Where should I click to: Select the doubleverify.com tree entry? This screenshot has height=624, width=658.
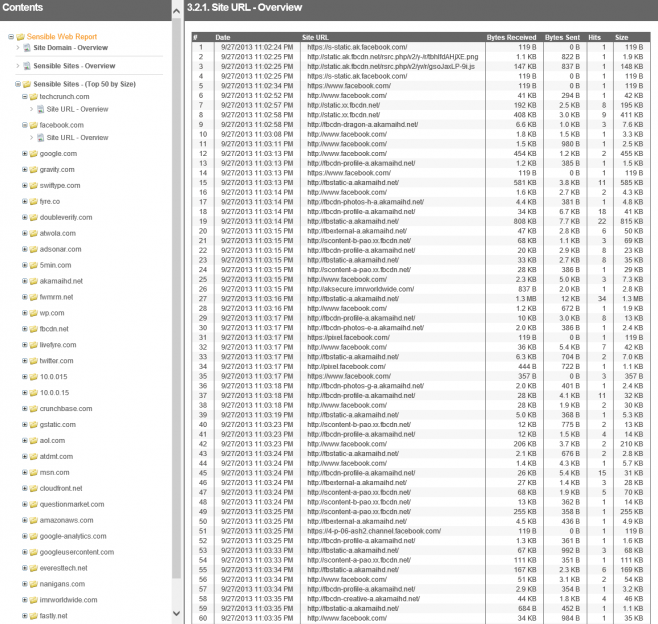click(65, 217)
